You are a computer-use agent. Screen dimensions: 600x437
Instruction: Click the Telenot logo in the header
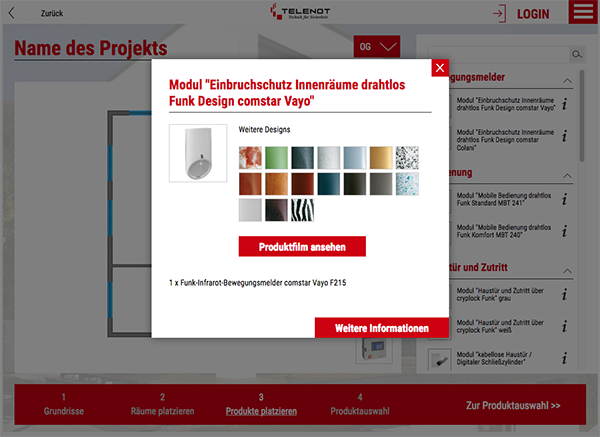click(x=300, y=11)
